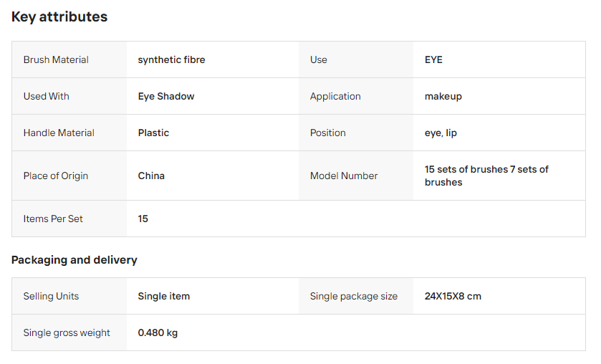Click the Eye Shadow value
The width and height of the screenshot is (601, 364).
(x=166, y=96)
